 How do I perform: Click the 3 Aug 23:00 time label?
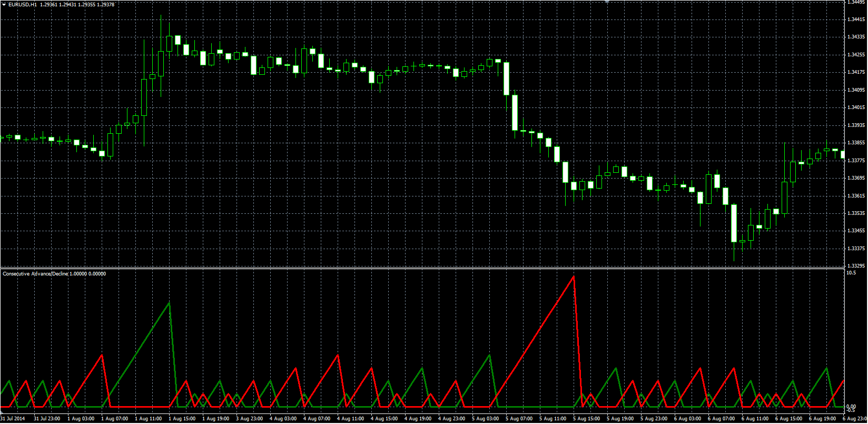tap(250, 419)
